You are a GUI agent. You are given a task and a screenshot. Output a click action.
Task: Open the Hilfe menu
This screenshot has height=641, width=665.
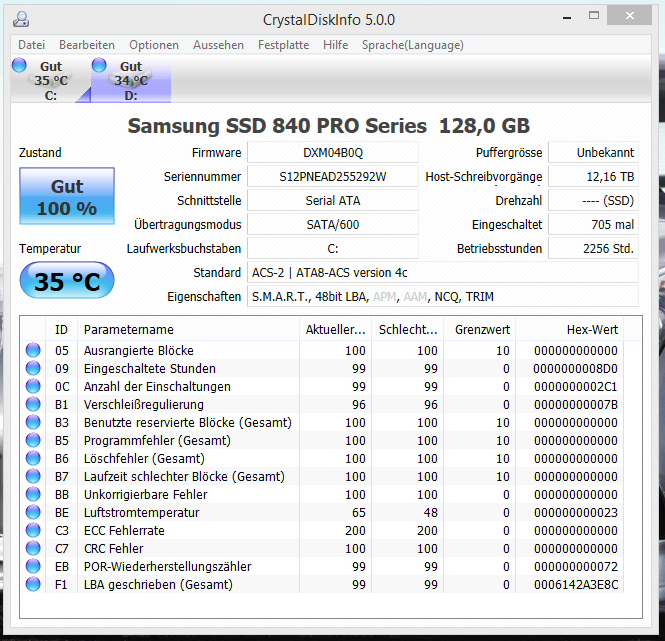(x=335, y=45)
